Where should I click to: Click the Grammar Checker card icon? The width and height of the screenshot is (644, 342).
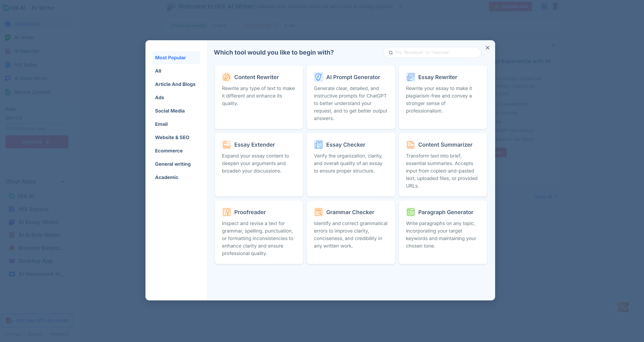[318, 212]
